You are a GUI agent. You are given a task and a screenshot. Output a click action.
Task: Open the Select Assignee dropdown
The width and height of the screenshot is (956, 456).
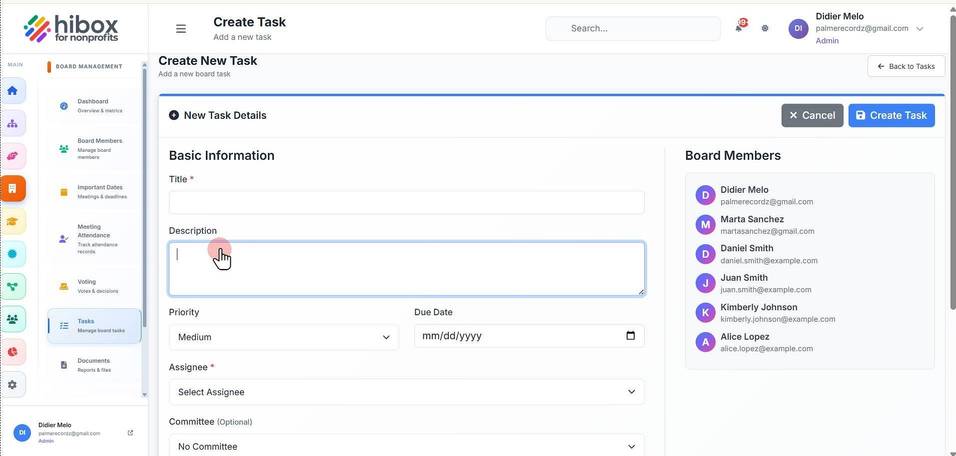pyautogui.click(x=406, y=392)
